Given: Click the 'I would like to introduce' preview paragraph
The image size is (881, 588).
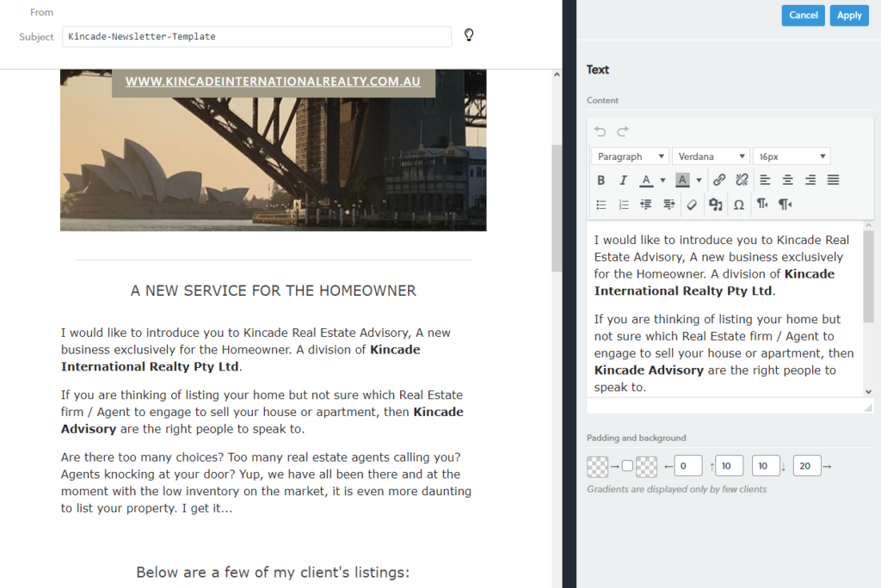Looking at the screenshot, I should coord(256,349).
